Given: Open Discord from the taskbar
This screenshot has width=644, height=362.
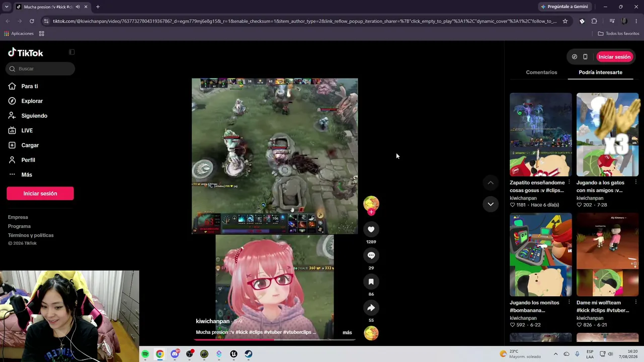Looking at the screenshot, I should point(175,354).
